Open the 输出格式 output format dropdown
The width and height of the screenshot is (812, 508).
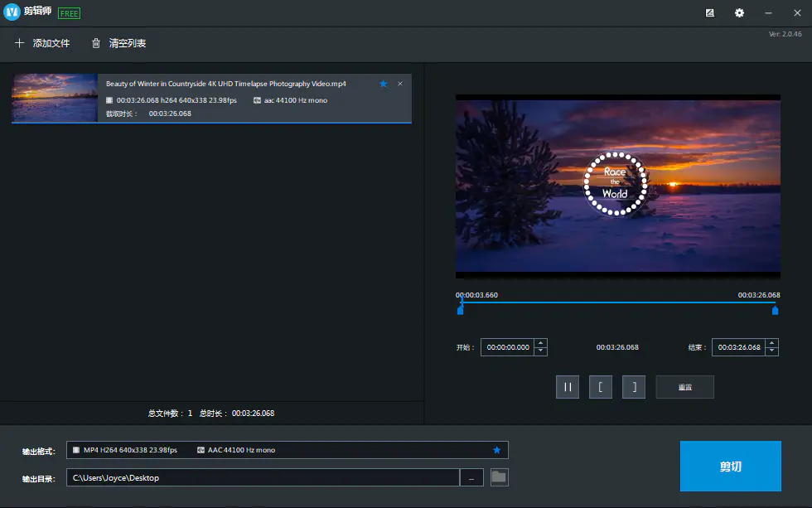pos(287,450)
